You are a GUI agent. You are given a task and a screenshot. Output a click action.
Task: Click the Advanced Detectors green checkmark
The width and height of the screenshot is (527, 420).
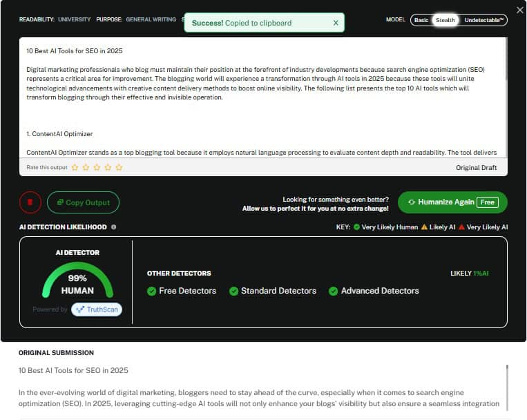click(x=334, y=291)
